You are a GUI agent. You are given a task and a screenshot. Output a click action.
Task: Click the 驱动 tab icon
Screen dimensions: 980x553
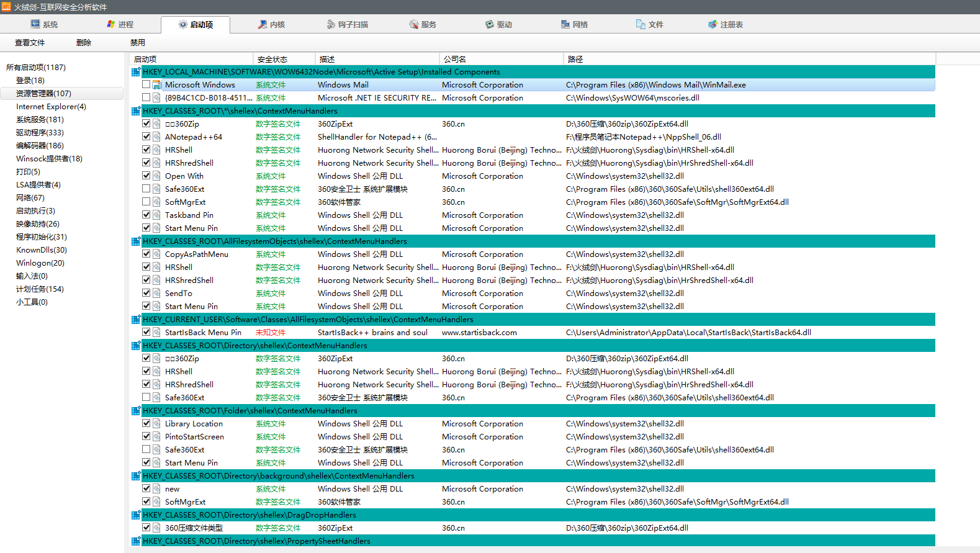(x=490, y=24)
